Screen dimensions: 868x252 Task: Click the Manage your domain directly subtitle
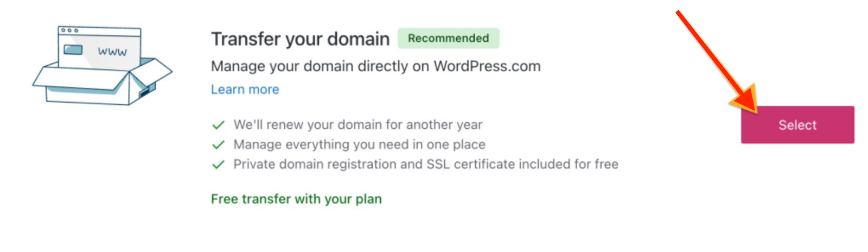[375, 66]
